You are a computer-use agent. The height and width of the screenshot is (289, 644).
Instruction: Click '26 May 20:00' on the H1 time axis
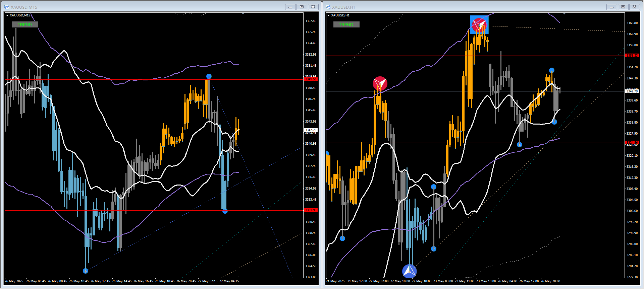550,281
